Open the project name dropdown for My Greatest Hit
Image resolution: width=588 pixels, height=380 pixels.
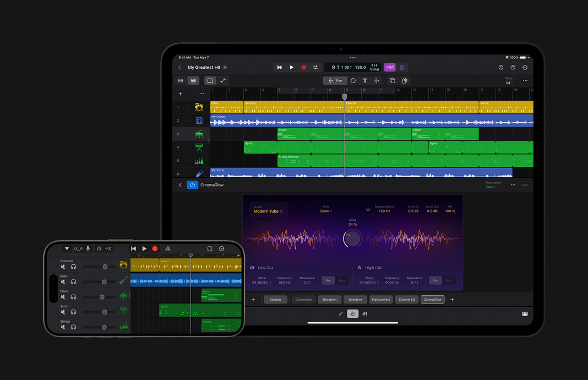click(225, 67)
